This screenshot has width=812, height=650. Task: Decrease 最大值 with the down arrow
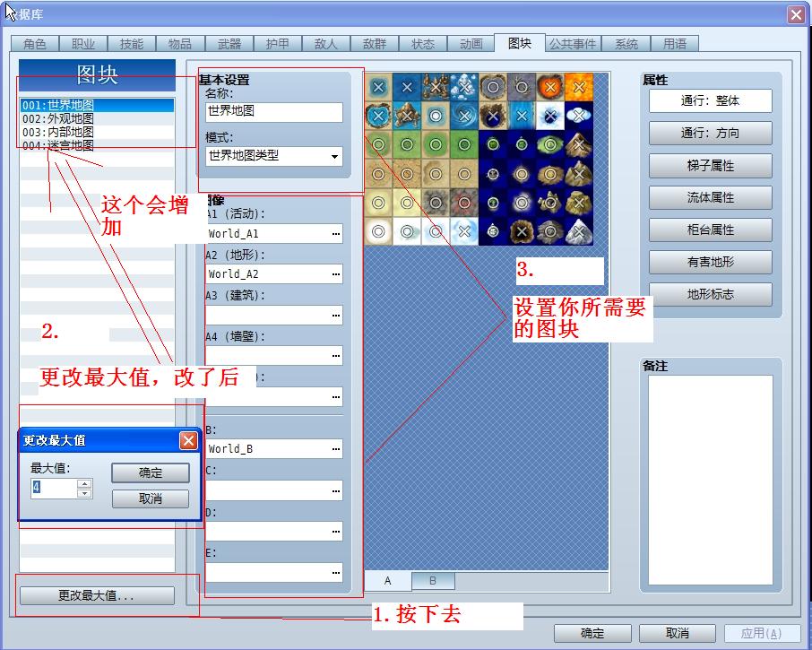click(x=84, y=493)
